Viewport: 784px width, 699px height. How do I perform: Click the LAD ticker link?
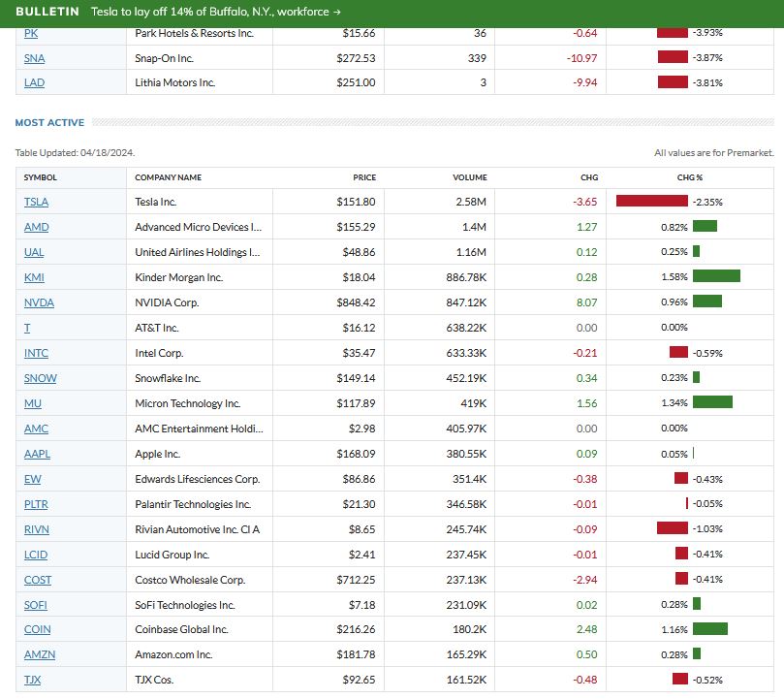(x=35, y=83)
